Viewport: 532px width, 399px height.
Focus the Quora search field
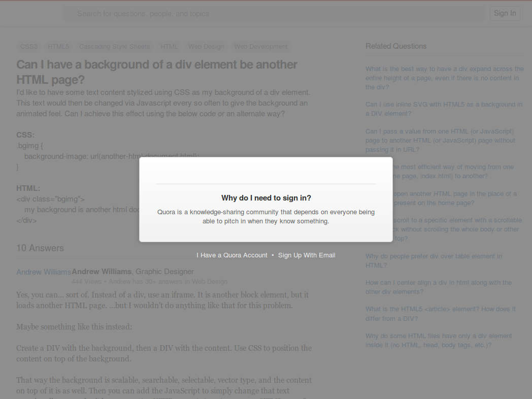(275, 14)
